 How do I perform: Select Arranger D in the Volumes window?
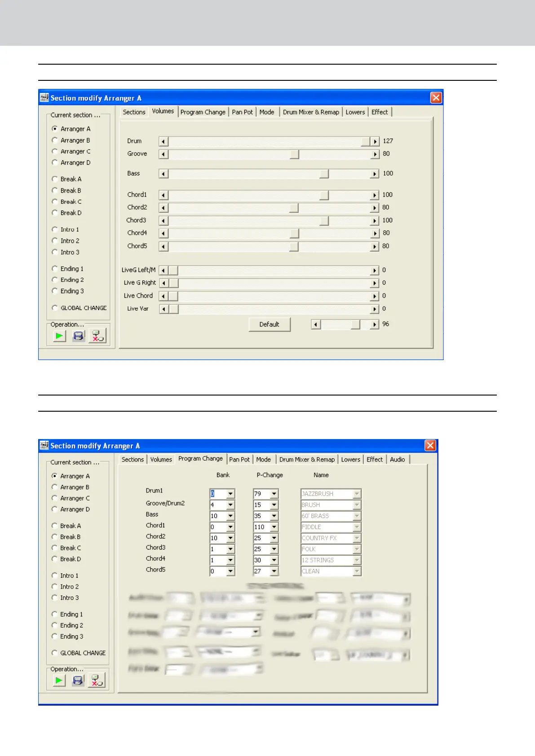71,163
